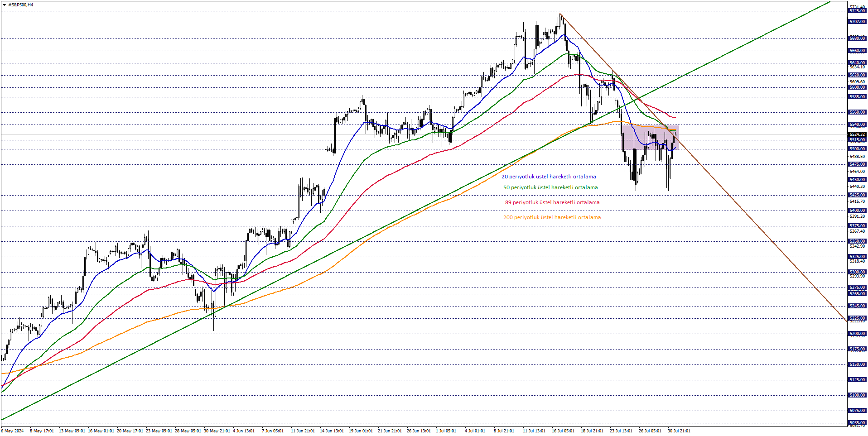Image resolution: width=868 pixels, height=436 pixels.
Task: Click the 5400.00 price level label
Action: pos(857,211)
